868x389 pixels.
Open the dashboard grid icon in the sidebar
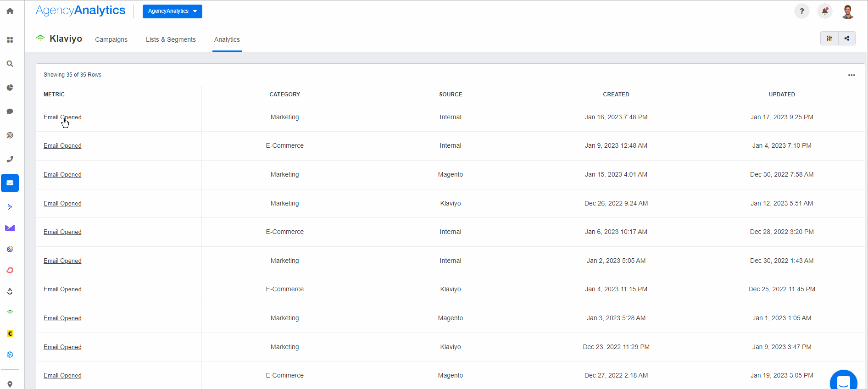[x=10, y=40]
